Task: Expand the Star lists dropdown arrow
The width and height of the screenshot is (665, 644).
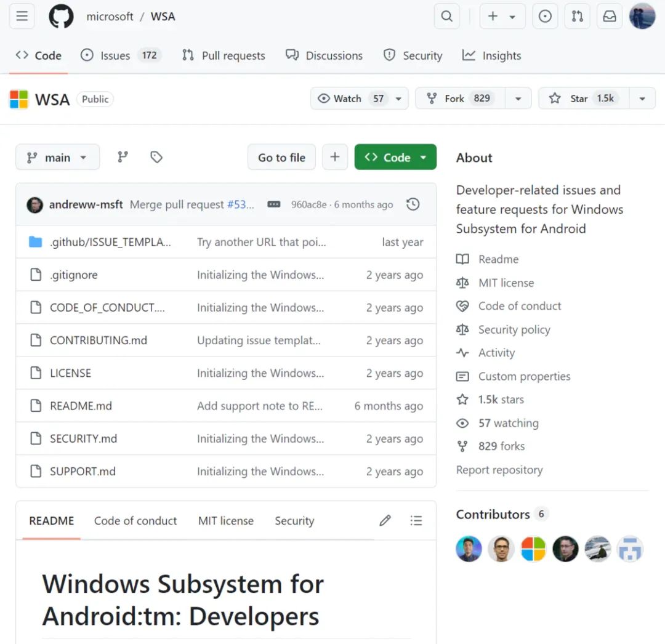Action: (x=642, y=99)
